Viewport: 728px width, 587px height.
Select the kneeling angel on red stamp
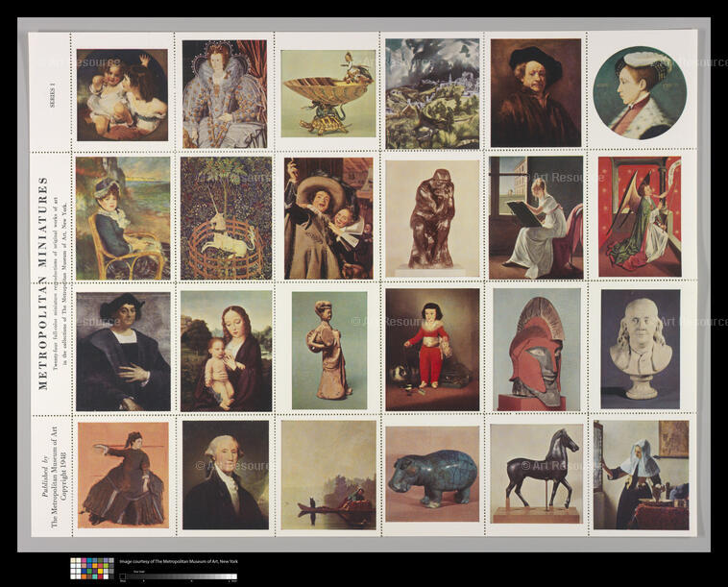coord(640,217)
